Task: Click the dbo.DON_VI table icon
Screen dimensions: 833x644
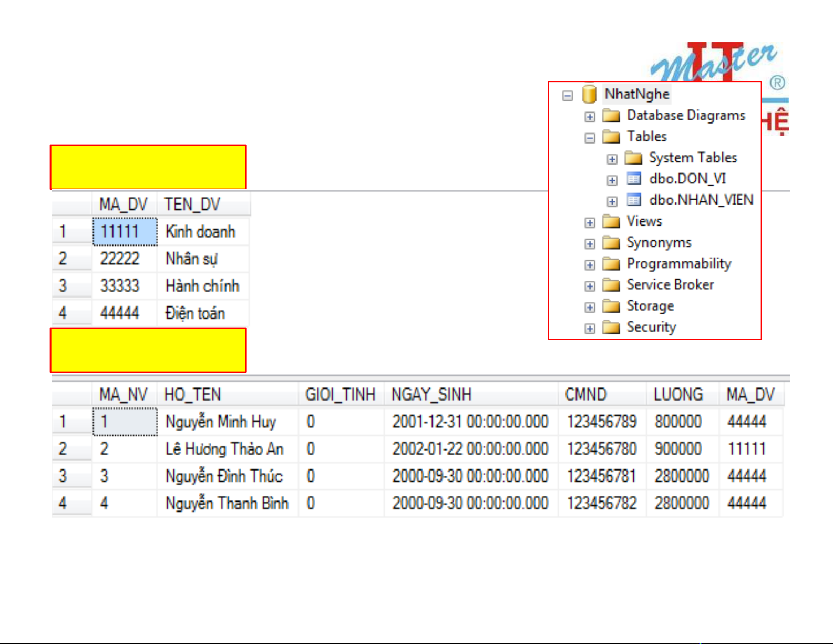Action: (634, 179)
